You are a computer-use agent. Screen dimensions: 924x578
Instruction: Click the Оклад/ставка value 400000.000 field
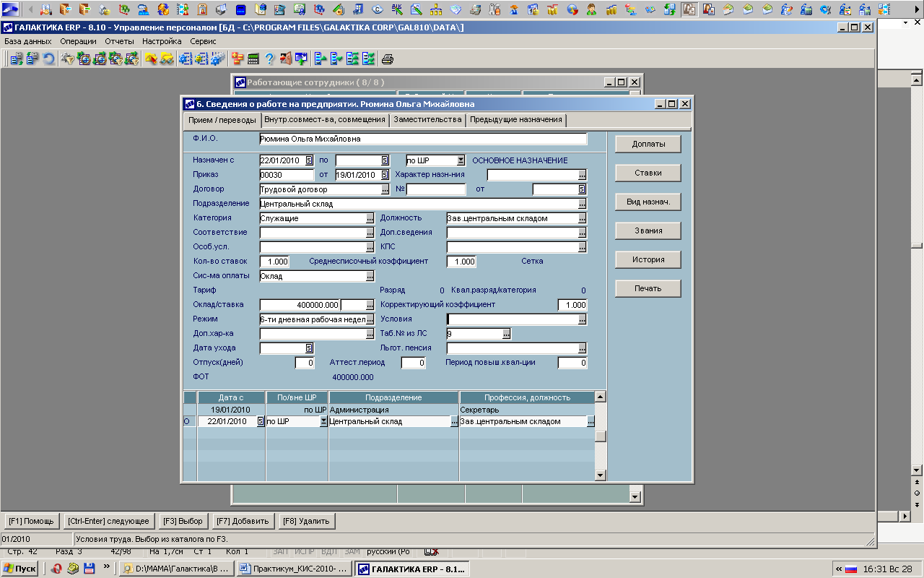pyautogui.click(x=300, y=305)
